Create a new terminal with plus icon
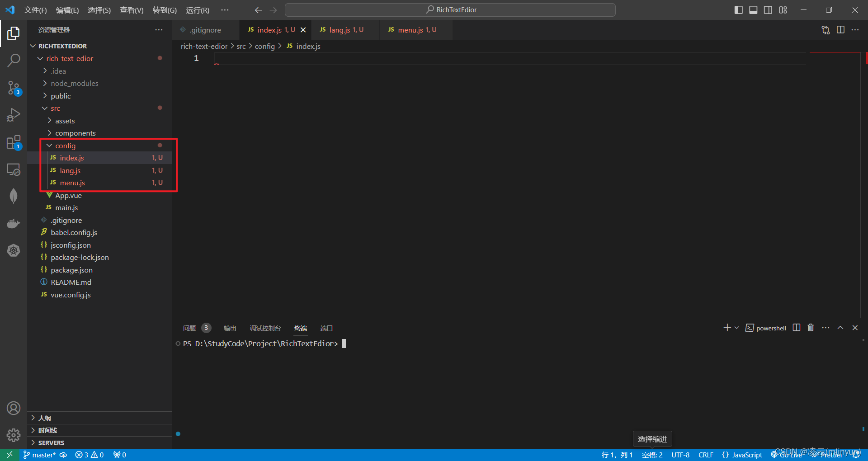 [x=727, y=328]
